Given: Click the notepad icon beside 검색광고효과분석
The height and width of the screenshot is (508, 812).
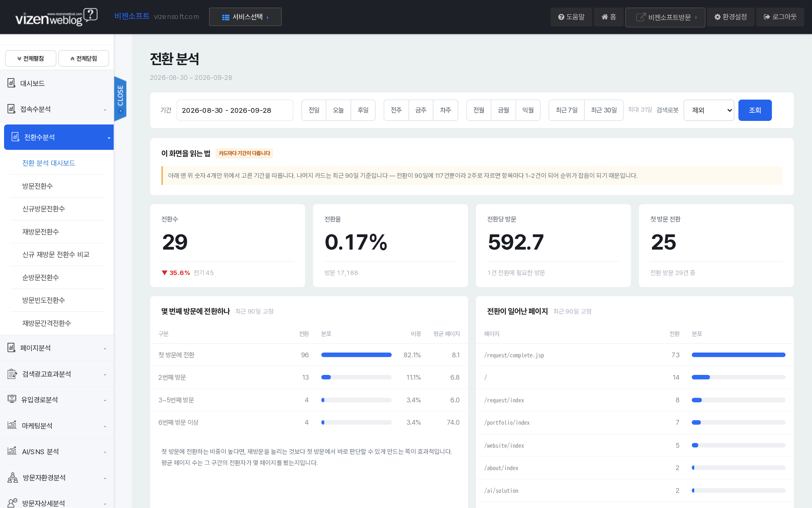Looking at the screenshot, I should [x=12, y=374].
